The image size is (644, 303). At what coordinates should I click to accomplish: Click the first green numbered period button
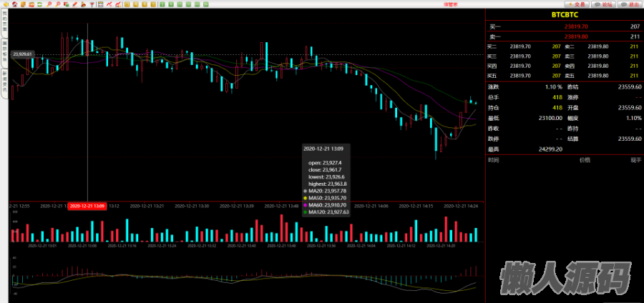click(x=162, y=4)
